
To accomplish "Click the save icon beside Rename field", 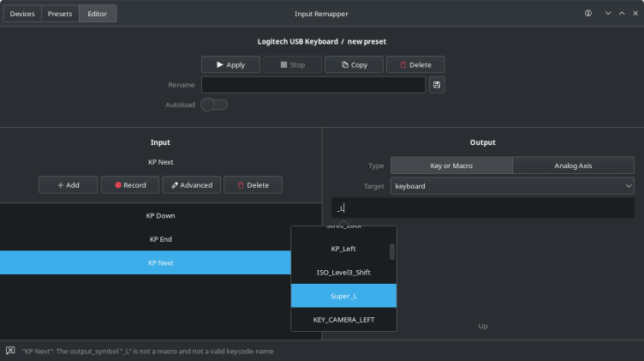I will tap(437, 85).
